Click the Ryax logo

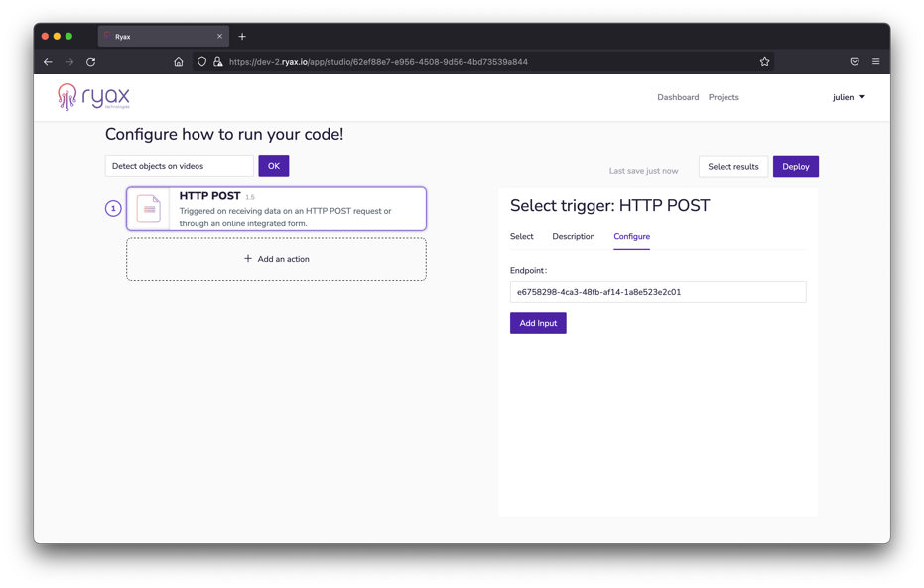pyautogui.click(x=93, y=97)
